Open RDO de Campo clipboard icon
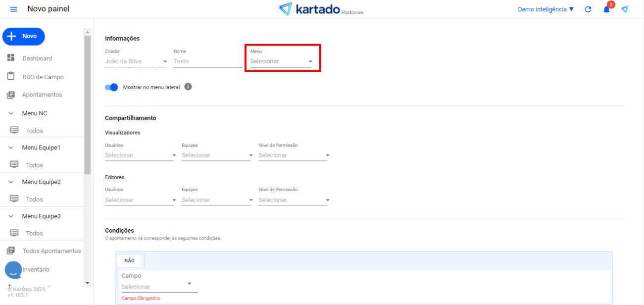644x305 pixels. click(x=11, y=77)
